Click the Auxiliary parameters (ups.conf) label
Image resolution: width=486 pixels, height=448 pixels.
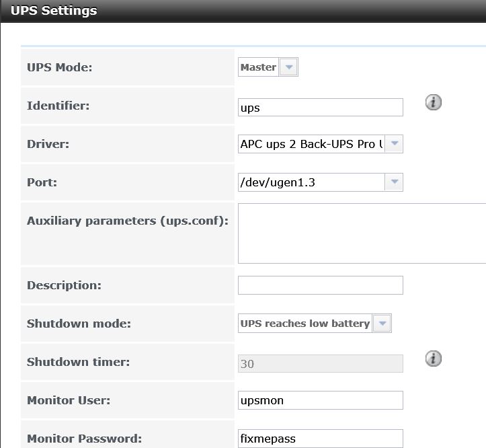128,221
